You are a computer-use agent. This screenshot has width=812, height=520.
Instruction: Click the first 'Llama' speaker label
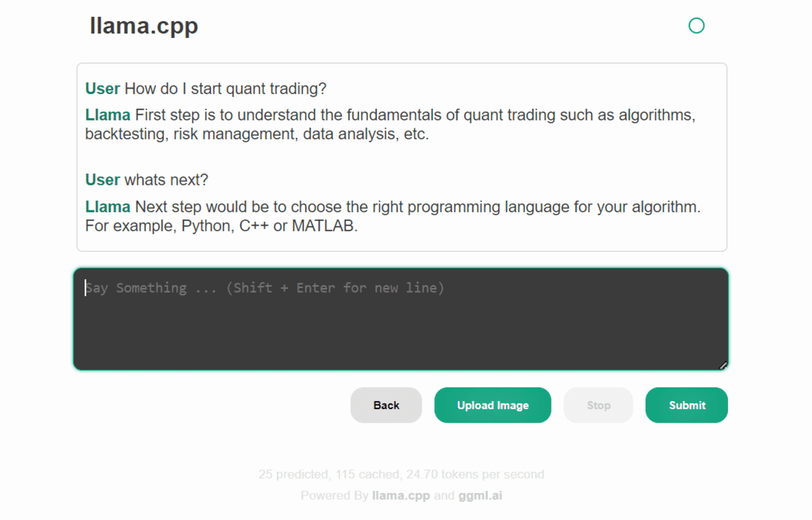click(108, 115)
